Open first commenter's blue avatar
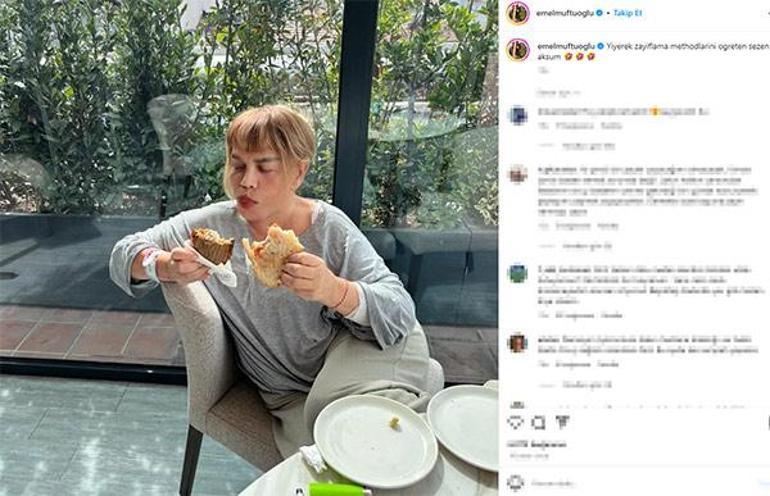Image resolution: width=770 pixels, height=496 pixels. (517, 115)
